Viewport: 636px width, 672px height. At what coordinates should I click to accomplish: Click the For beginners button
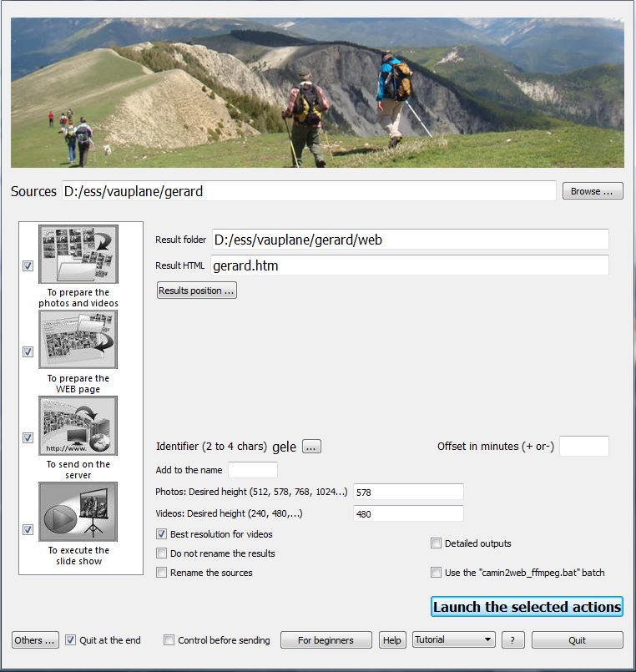[x=326, y=640]
